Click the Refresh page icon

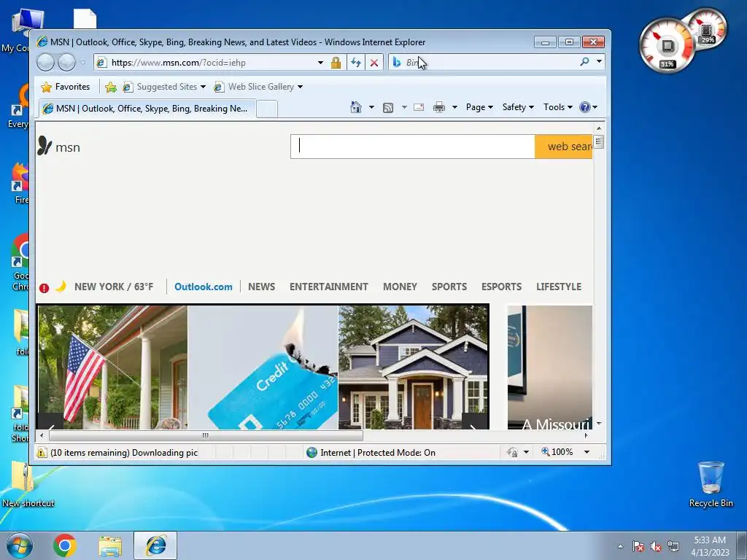(355, 63)
